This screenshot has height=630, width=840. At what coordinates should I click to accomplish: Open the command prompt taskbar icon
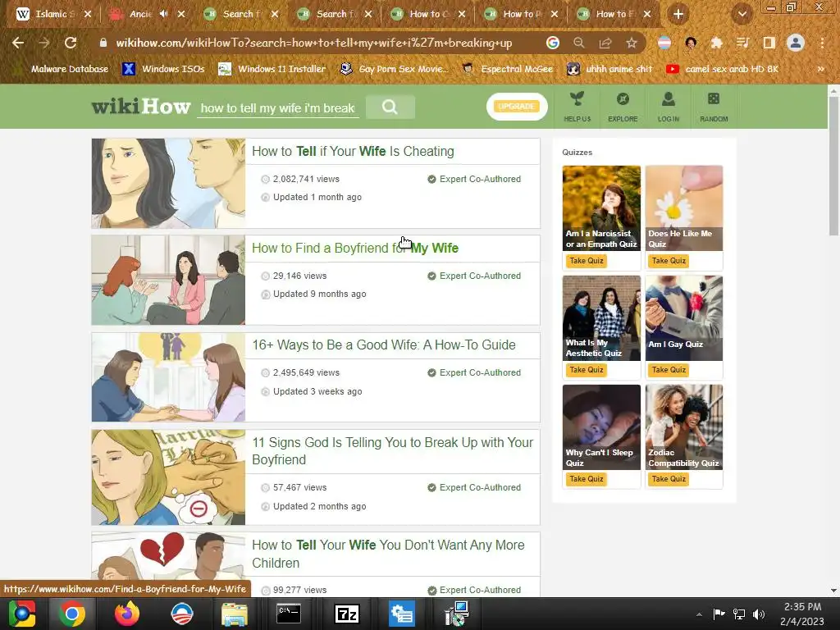coord(289,614)
